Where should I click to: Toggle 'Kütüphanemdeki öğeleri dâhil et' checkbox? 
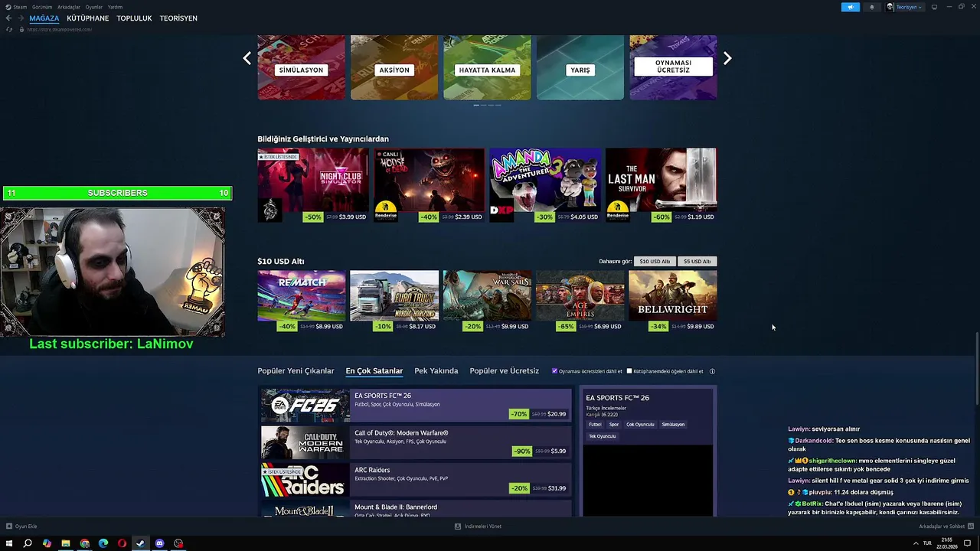tap(629, 371)
